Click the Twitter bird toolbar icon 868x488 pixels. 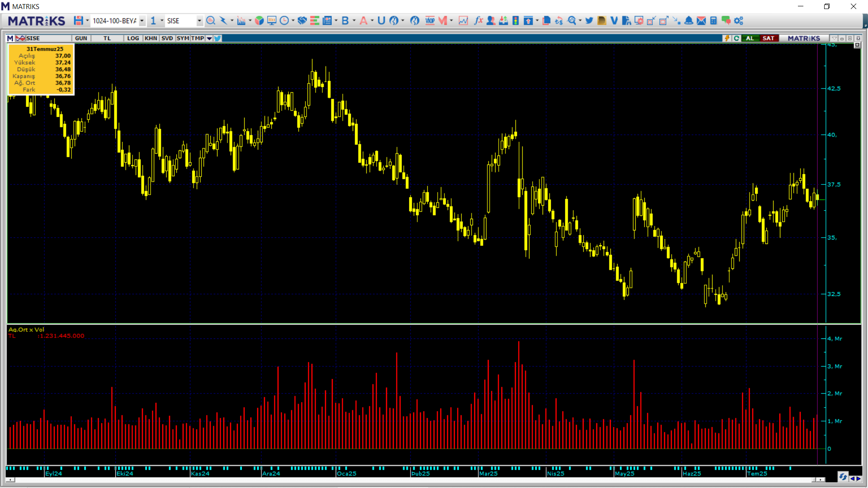(589, 21)
